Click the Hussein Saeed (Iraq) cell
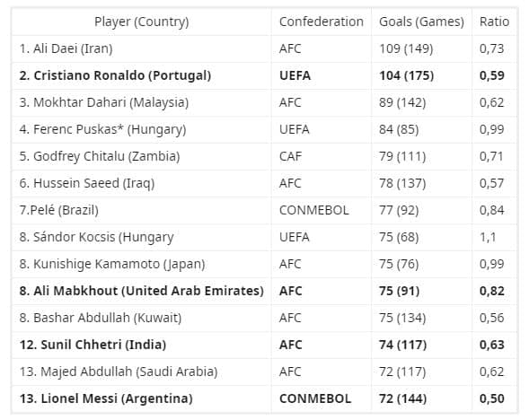The image size is (529, 420). pyautogui.click(x=141, y=184)
